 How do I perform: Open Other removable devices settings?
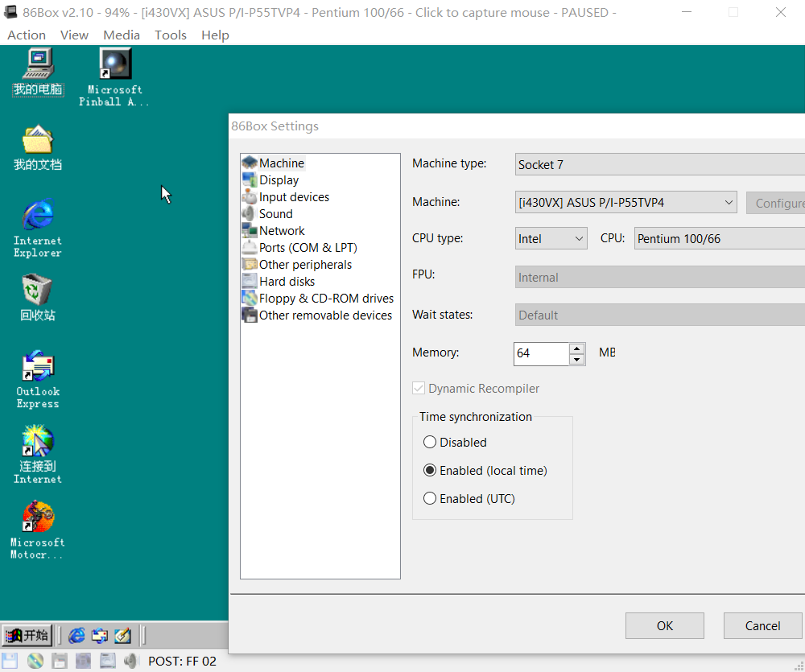tap(317, 315)
